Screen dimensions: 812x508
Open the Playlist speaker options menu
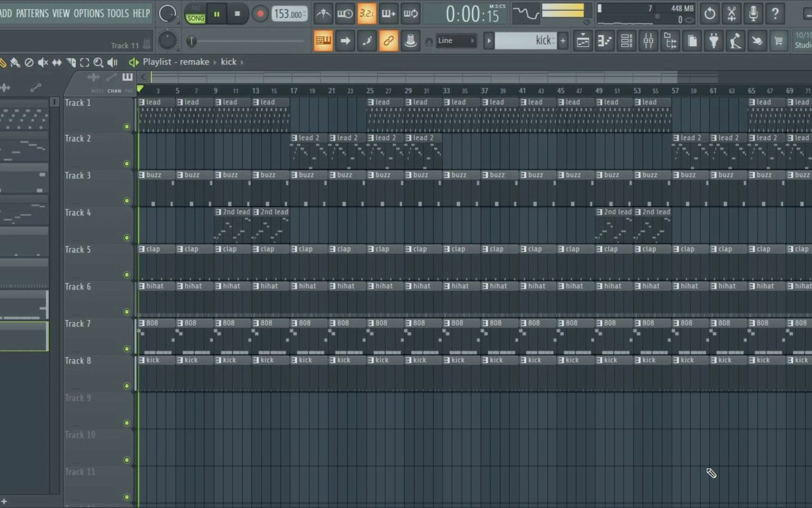pyautogui.click(x=134, y=62)
